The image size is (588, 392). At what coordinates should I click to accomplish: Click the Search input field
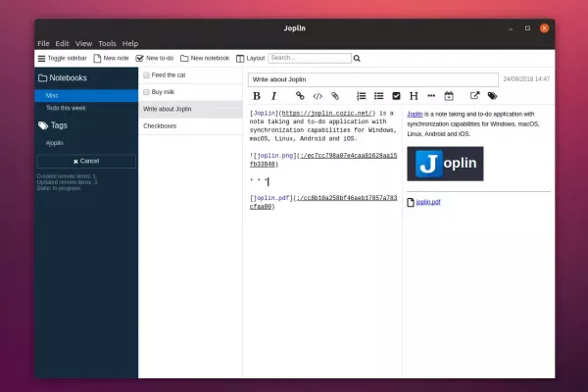coord(309,58)
